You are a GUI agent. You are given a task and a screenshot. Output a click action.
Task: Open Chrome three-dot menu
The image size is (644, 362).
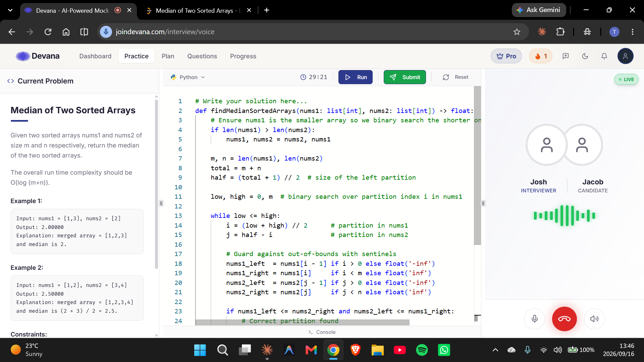[x=632, y=32]
